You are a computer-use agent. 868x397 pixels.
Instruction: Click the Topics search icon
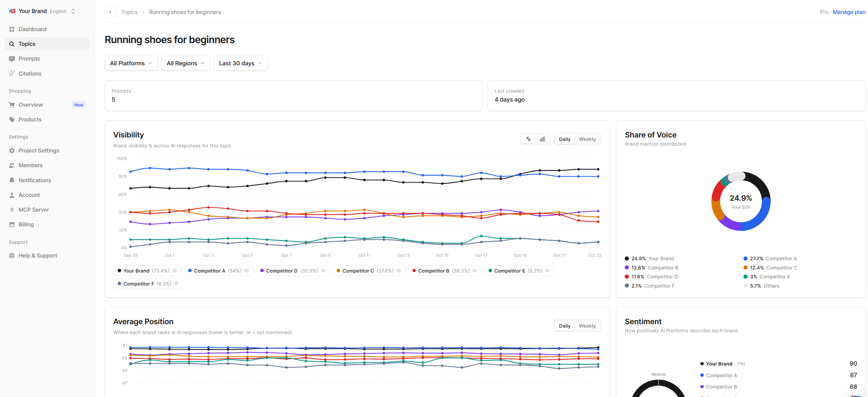[12, 44]
